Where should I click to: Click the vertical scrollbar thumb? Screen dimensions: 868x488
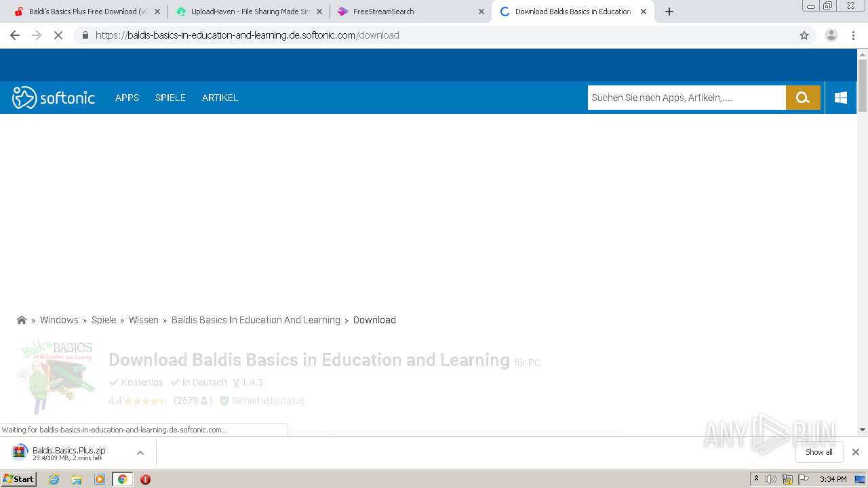(x=863, y=85)
